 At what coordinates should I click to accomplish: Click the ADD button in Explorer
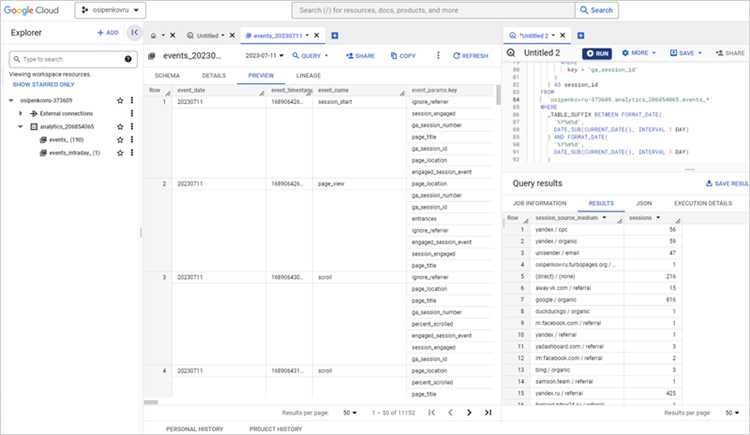[x=107, y=32]
